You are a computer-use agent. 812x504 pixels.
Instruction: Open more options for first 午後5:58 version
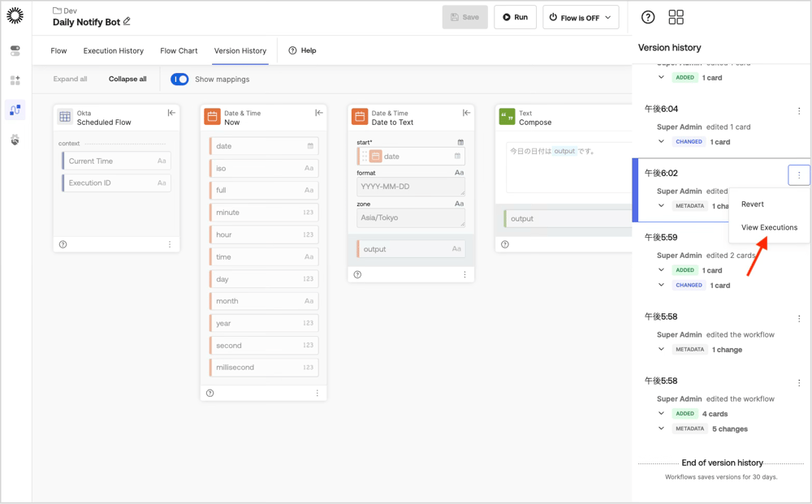[799, 319]
